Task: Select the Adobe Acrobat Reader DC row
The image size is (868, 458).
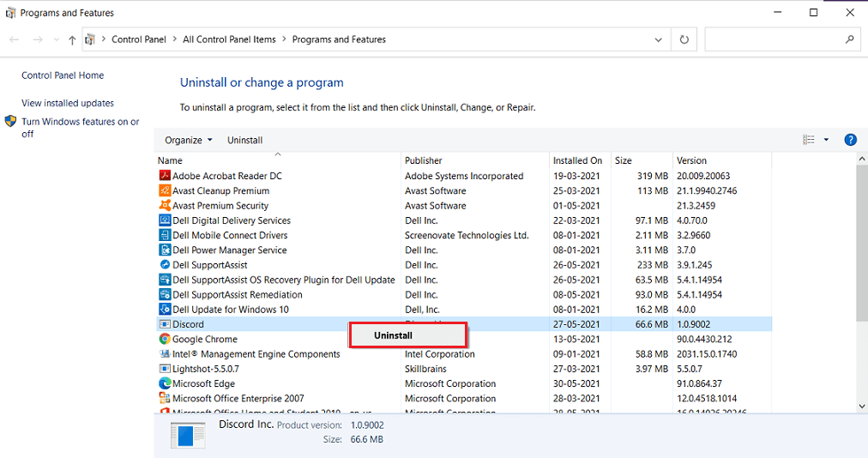Action: click(x=464, y=176)
